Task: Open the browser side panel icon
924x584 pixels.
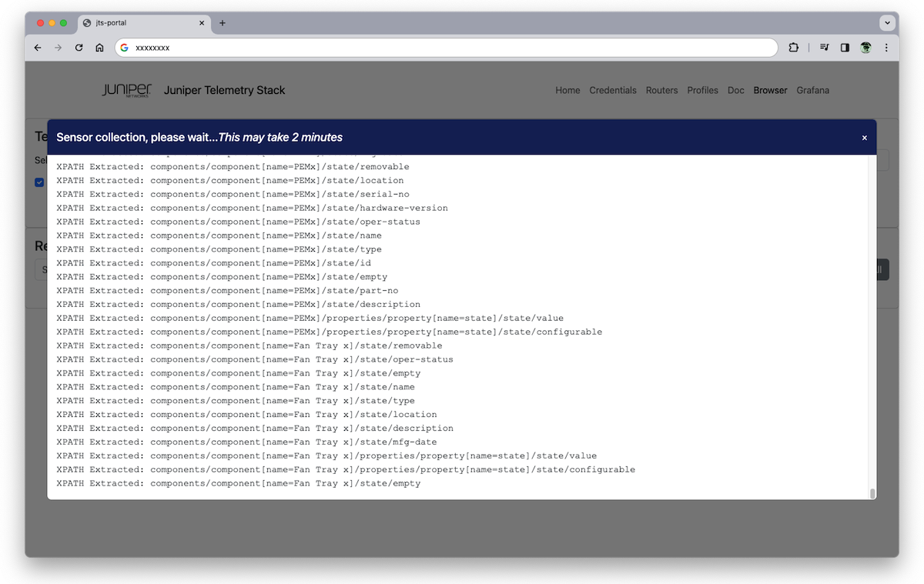Action: click(845, 47)
